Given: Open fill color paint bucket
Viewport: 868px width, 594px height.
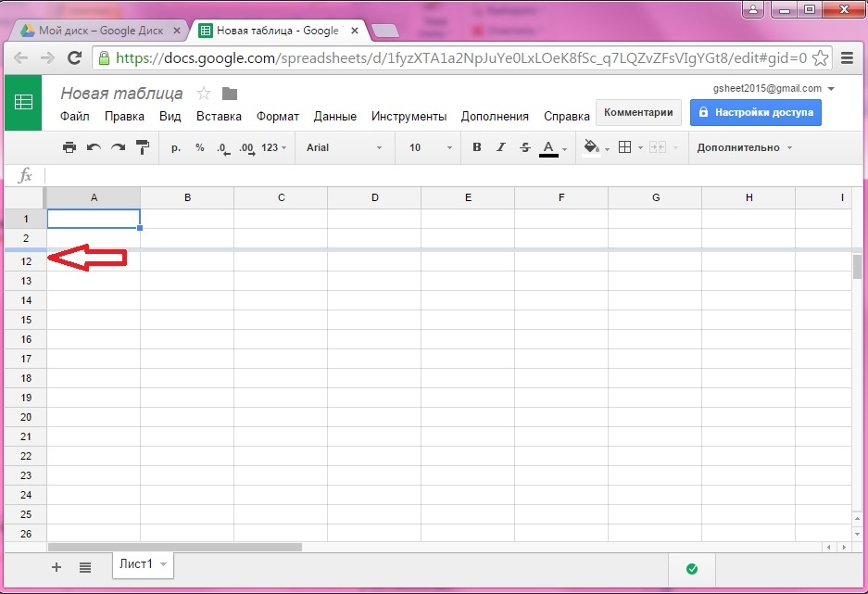Looking at the screenshot, I should coord(592,147).
